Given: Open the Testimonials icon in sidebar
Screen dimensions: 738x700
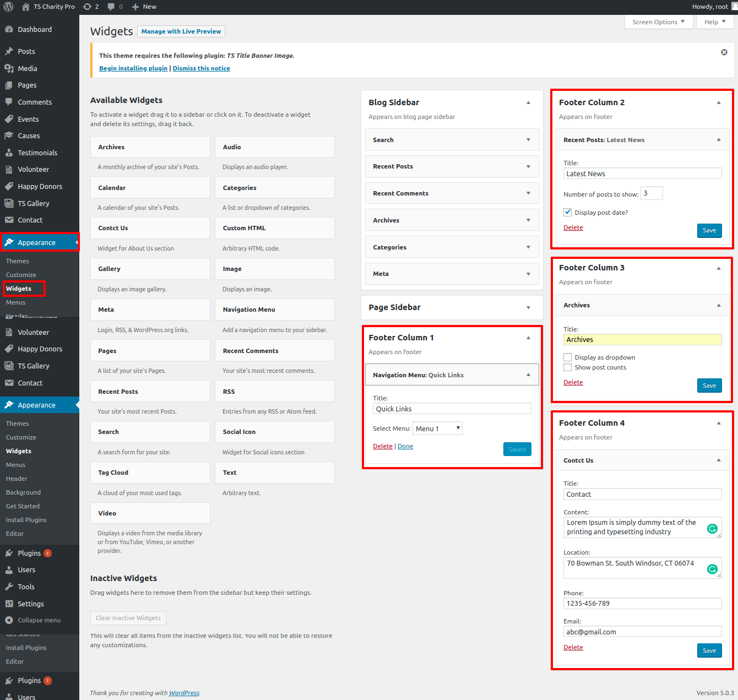Looking at the screenshot, I should pos(9,153).
